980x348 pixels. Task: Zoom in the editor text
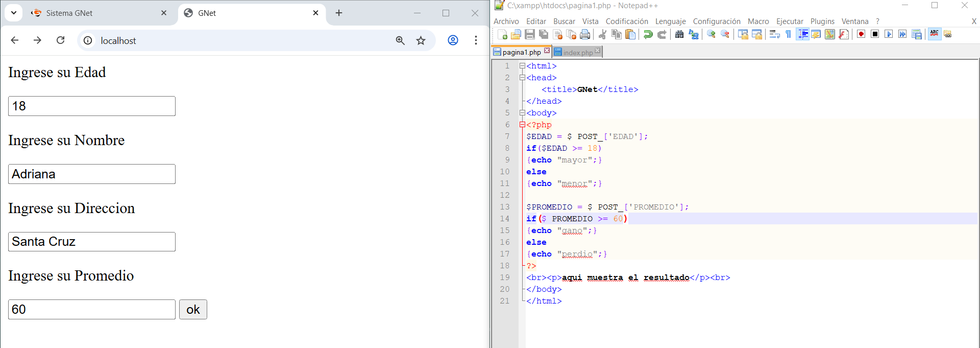pos(711,34)
